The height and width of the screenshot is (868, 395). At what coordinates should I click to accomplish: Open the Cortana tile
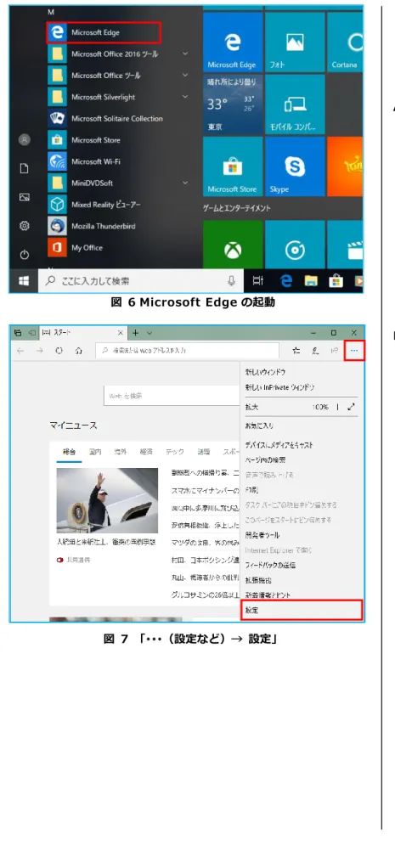click(x=345, y=42)
